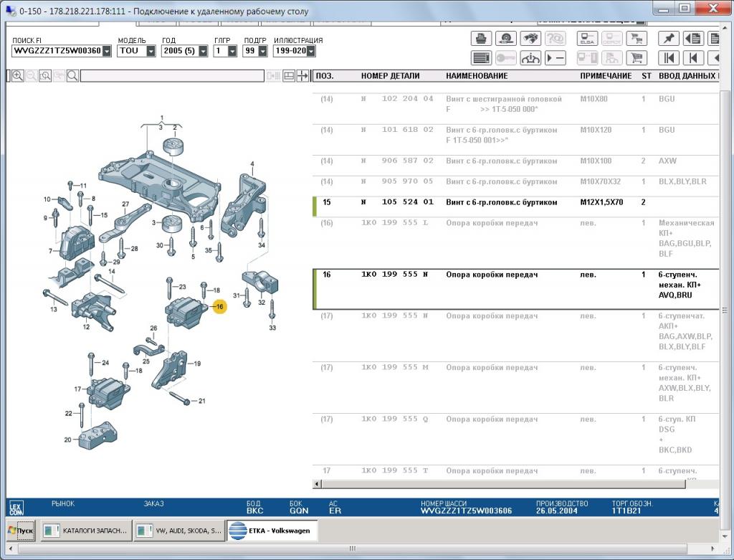Click the note M10X70X32
This screenshot has height=560, width=734.
tap(601, 181)
